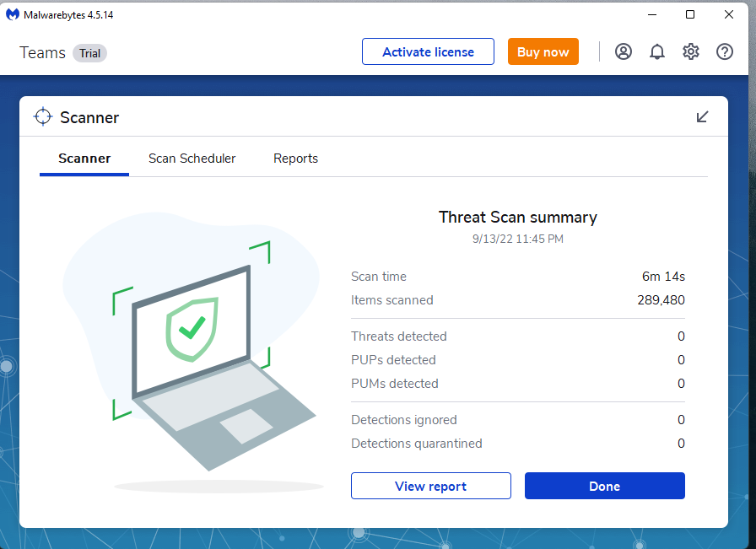Minimize the Malwarebytes window

coord(652,15)
